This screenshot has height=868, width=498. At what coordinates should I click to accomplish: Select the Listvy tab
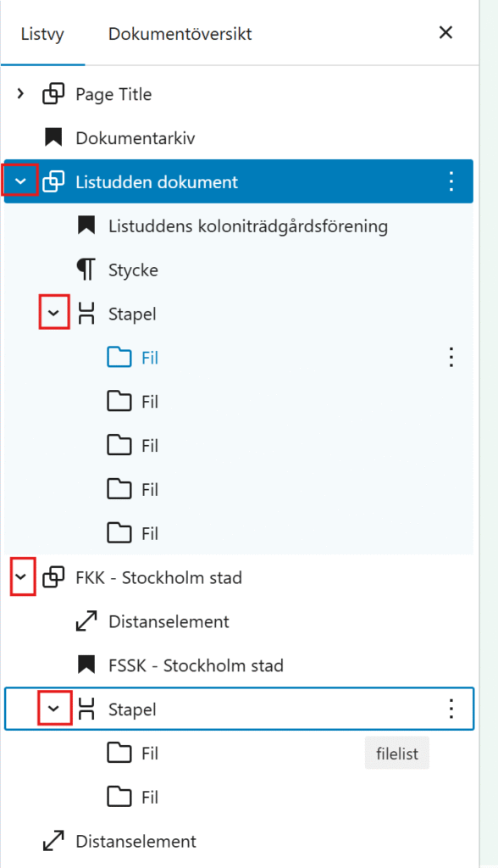tap(42, 34)
